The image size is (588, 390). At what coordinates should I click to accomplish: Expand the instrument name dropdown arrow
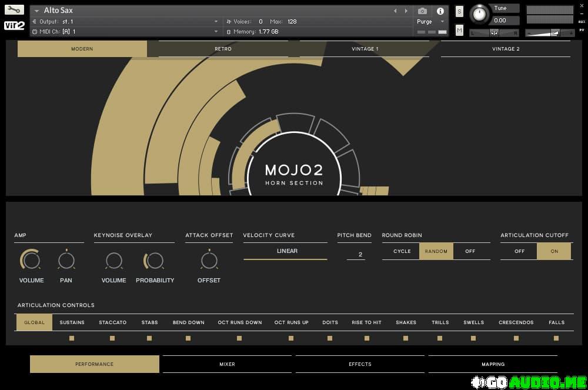pyautogui.click(x=36, y=11)
